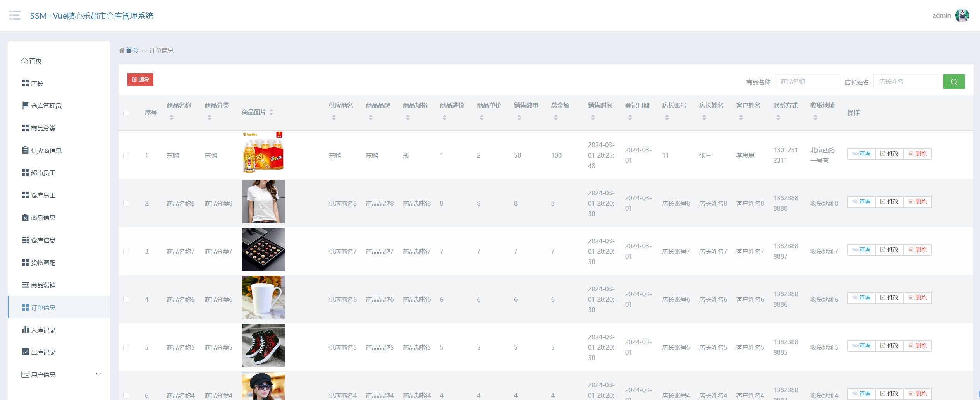Image resolution: width=980 pixels, height=400 pixels.
Task: Click the green search magnifier button
Action: tap(954, 82)
